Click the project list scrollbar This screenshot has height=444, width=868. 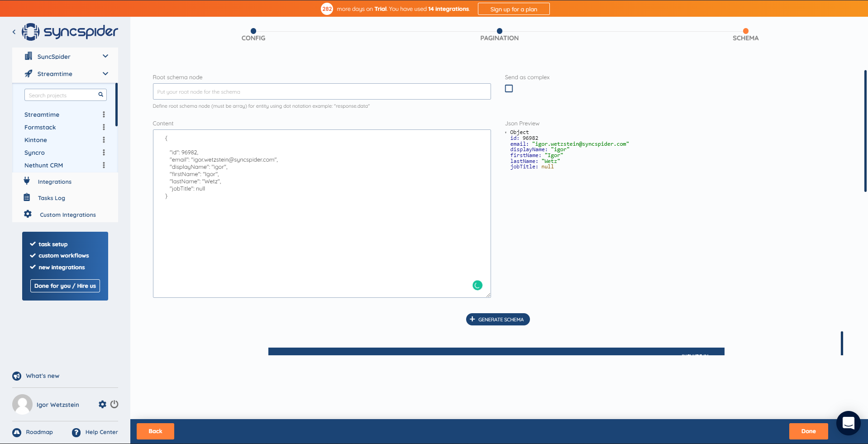(116, 105)
